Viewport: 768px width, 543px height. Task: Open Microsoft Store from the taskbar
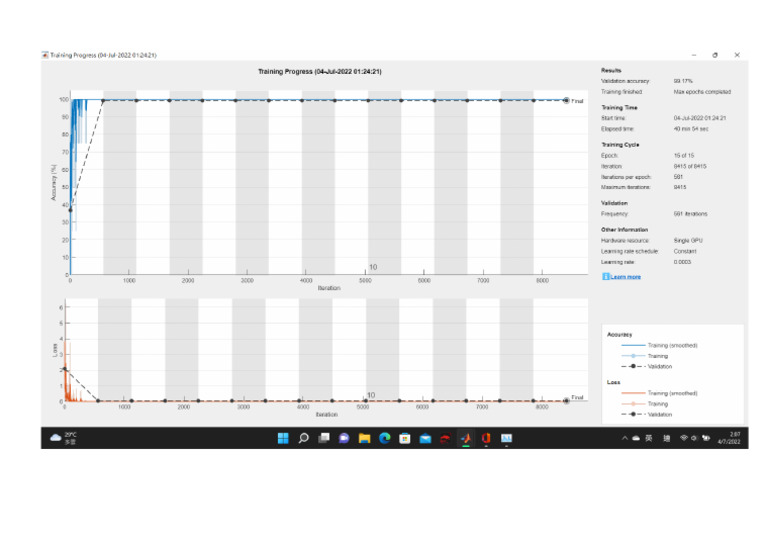[405, 438]
